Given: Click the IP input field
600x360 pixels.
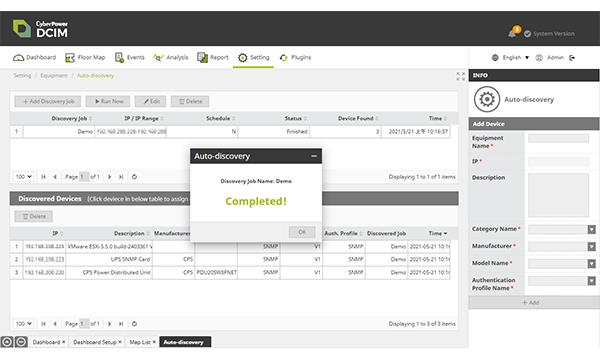Looking at the screenshot, I should coord(558,161).
